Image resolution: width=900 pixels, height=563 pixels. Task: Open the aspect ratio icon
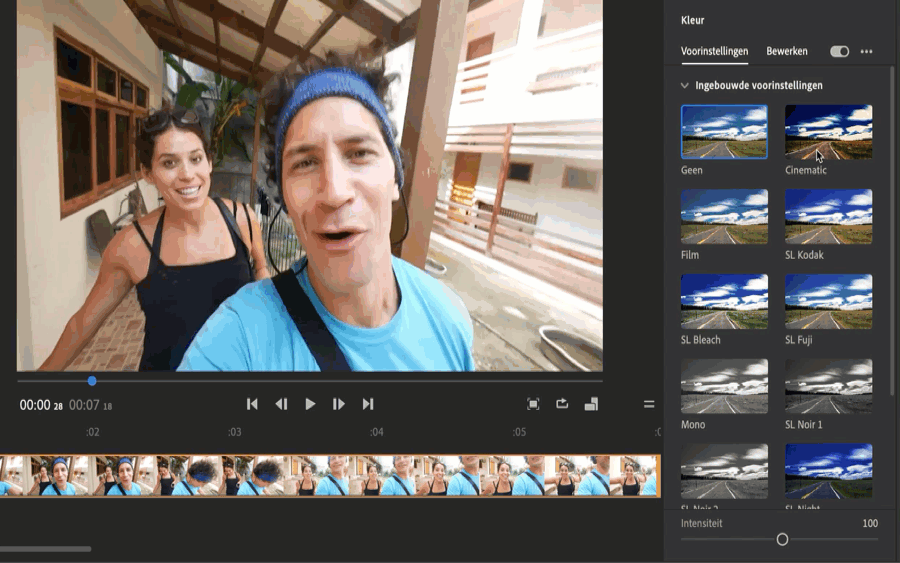591,404
